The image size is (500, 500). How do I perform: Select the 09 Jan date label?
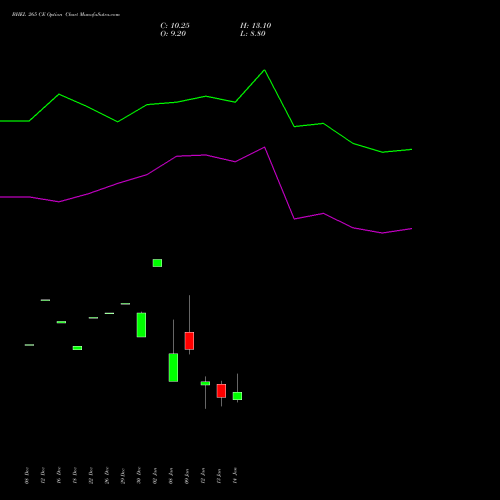click(x=187, y=476)
